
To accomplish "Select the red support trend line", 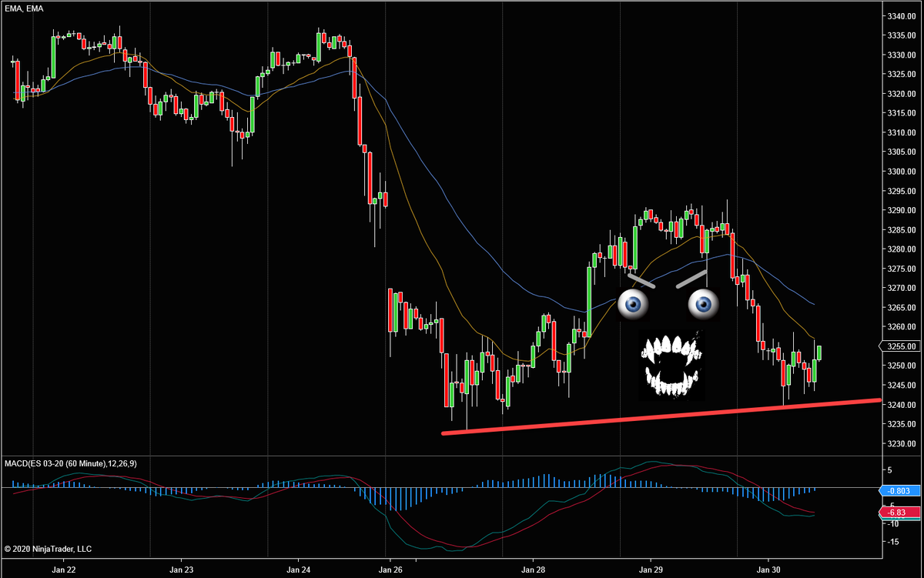I will (x=661, y=416).
